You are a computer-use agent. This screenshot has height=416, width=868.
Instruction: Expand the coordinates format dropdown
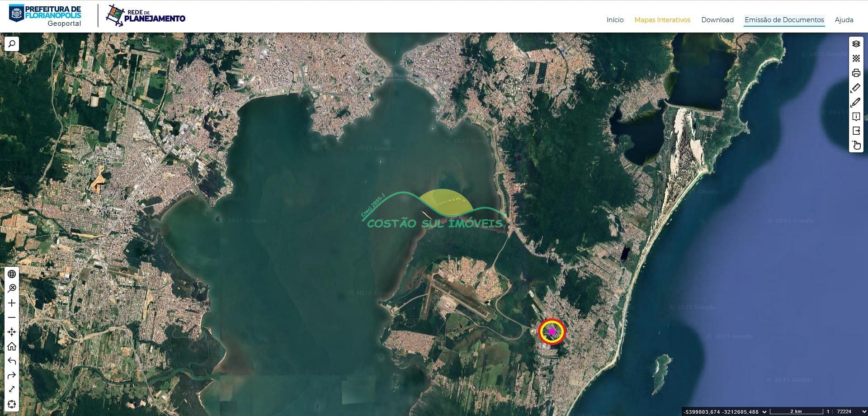[x=764, y=411]
